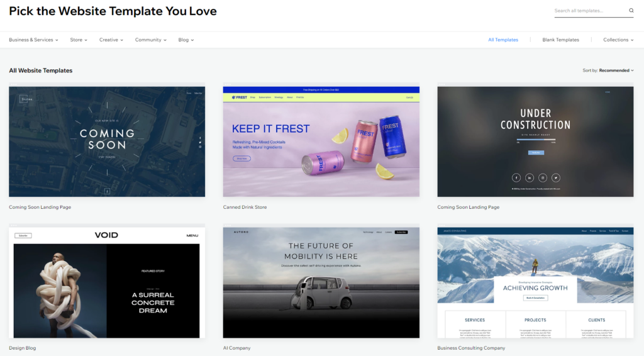The height and width of the screenshot is (356, 644).
Task: Click the AUTONO logo in mobility preview
Action: coord(241,232)
